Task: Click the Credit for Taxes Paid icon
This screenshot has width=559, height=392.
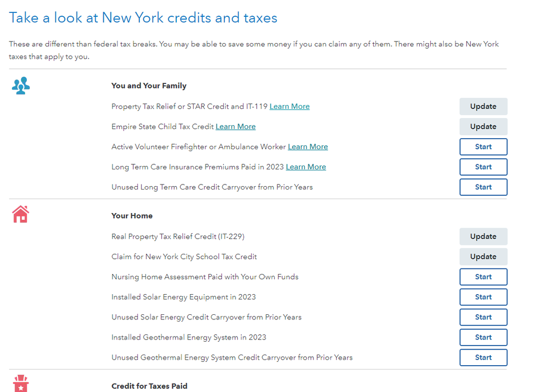Action: 21,384
